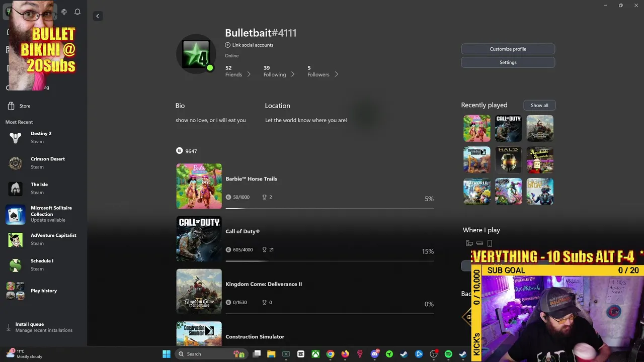Open Kingdom Come thumbnail in Recently played

pos(540,128)
